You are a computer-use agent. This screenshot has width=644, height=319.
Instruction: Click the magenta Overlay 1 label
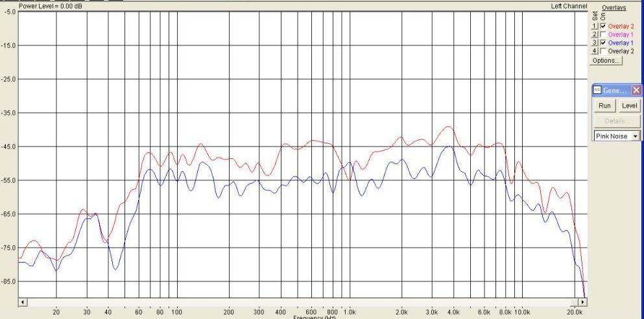click(x=621, y=34)
